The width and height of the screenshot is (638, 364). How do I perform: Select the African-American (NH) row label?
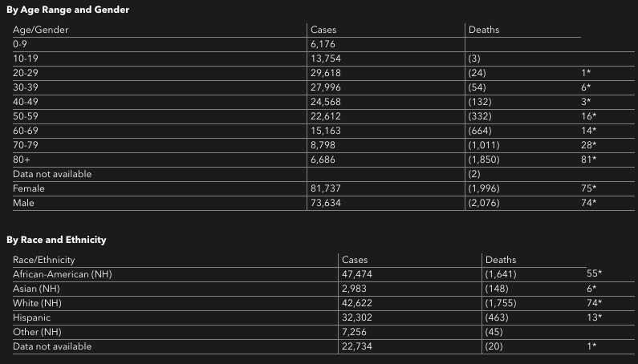(63, 274)
